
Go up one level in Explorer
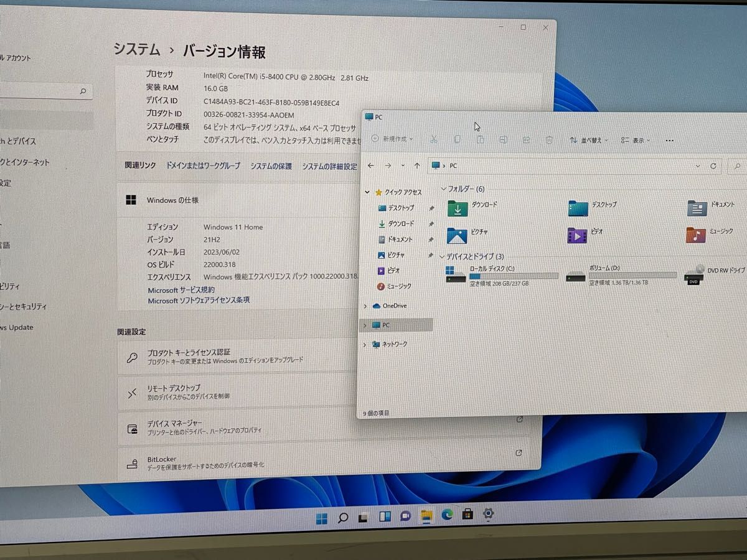click(x=416, y=166)
